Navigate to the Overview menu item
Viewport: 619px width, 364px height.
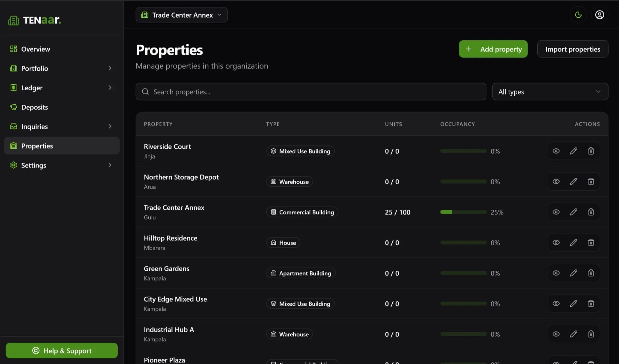click(35, 49)
